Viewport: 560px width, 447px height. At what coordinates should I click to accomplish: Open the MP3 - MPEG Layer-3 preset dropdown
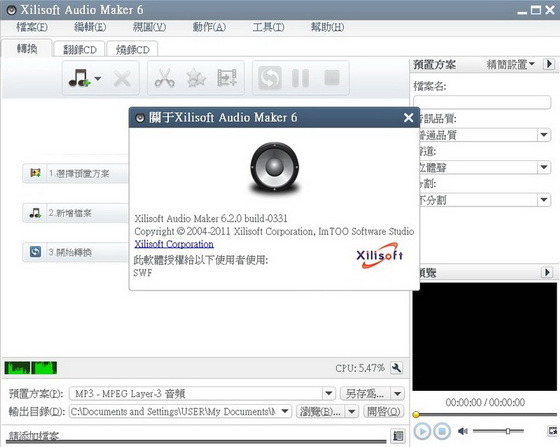(329, 394)
